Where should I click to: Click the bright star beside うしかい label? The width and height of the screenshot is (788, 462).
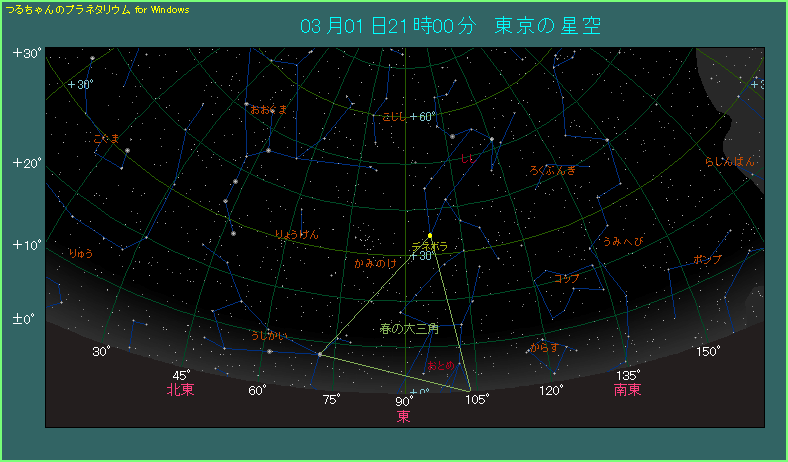click(x=270, y=351)
